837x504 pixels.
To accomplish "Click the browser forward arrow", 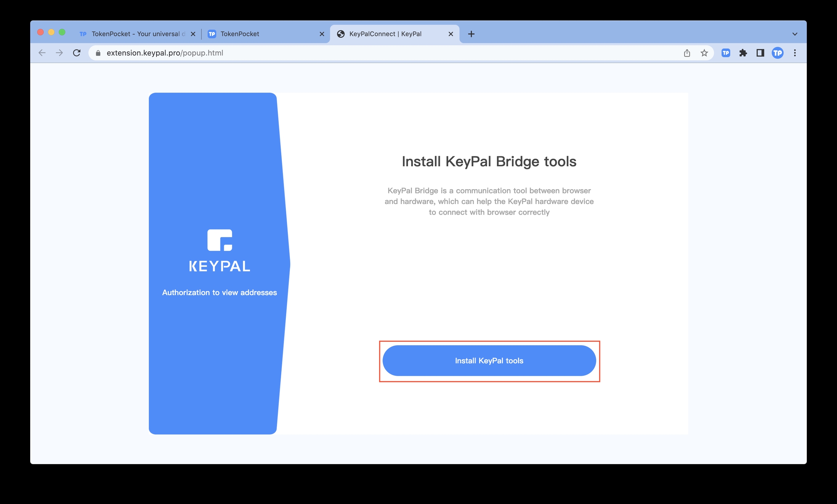I will click(59, 53).
